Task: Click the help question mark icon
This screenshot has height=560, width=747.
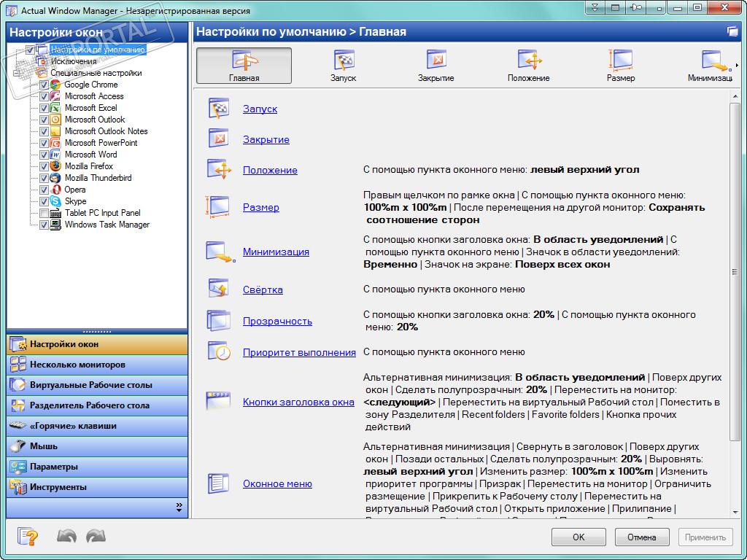Action: [28, 537]
